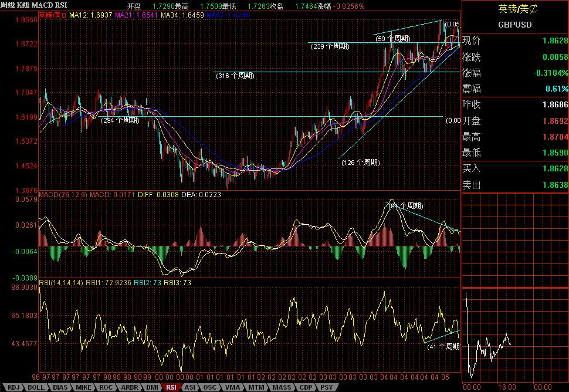Show the MTM indicator tab
569x392 pixels.
[x=255, y=387]
